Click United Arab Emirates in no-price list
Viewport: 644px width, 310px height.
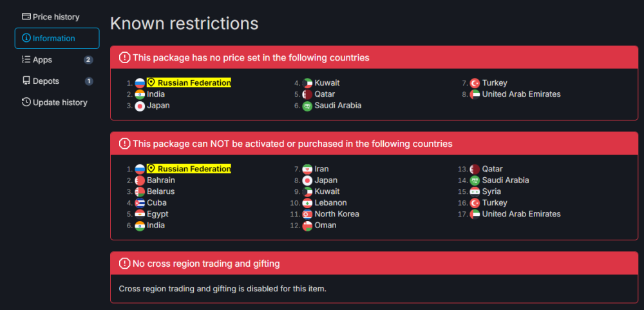(521, 94)
